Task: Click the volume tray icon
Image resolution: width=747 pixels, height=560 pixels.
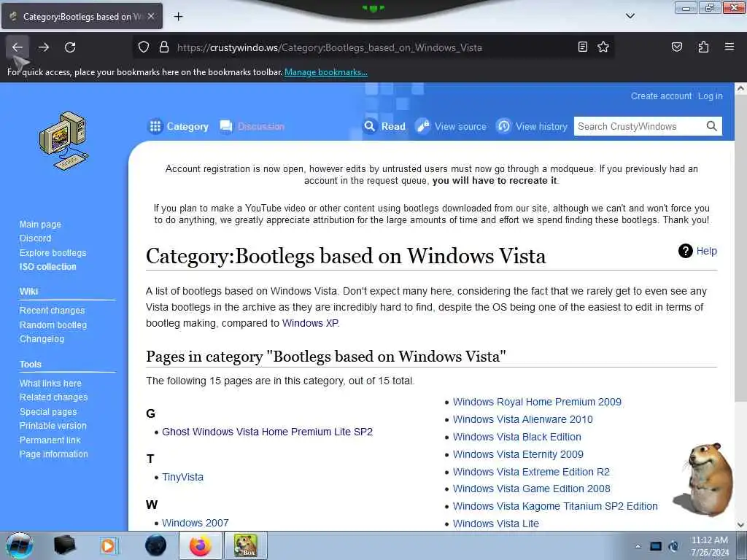Action: coord(673,546)
